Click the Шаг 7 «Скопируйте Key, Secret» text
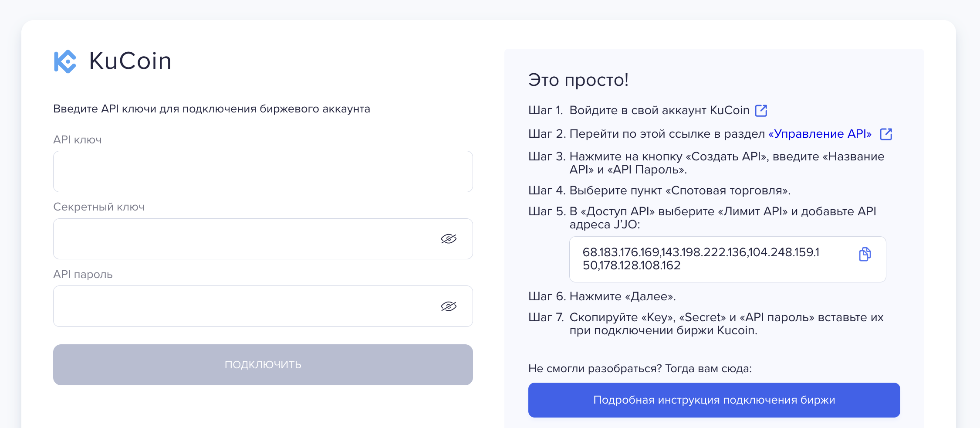 tap(727, 324)
